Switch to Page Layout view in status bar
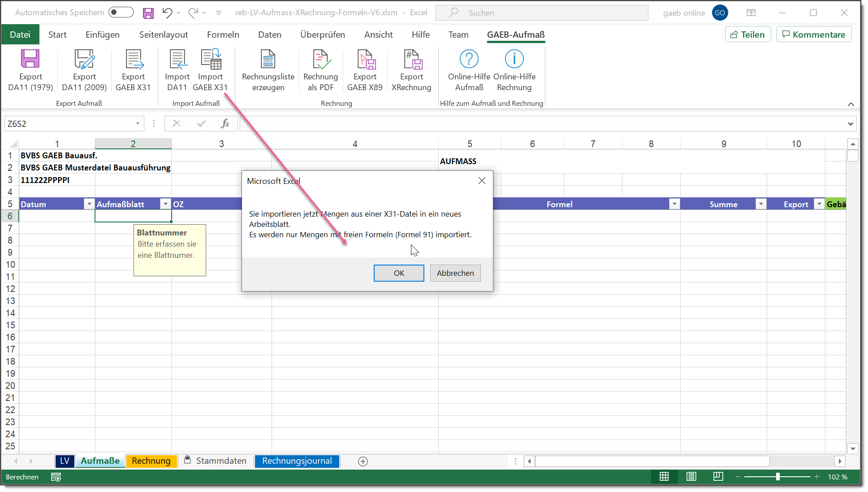The width and height of the screenshot is (868, 492). (691, 477)
